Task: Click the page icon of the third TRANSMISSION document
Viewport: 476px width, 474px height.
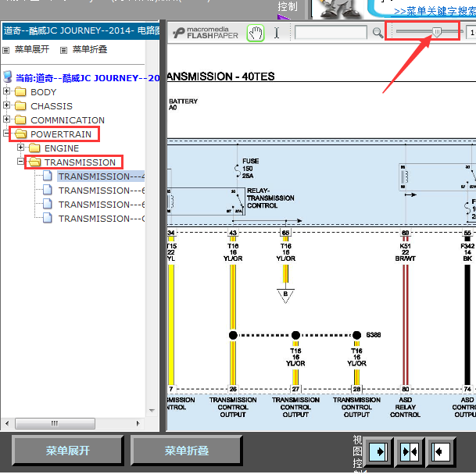Action: (x=48, y=204)
